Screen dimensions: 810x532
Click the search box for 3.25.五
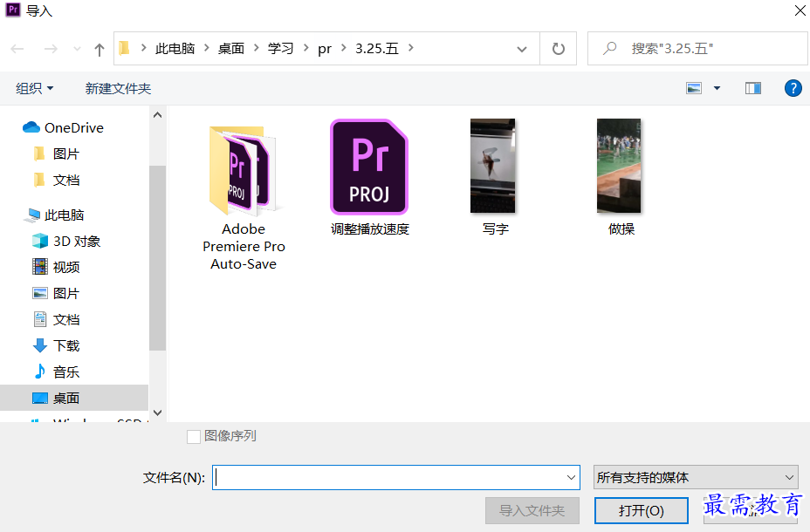point(698,49)
